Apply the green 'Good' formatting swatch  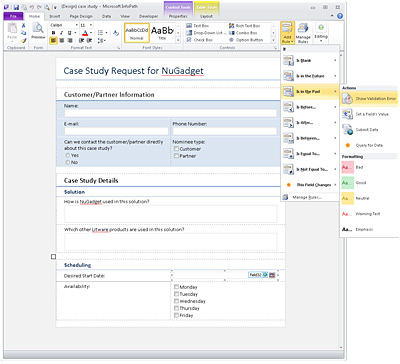tap(347, 183)
